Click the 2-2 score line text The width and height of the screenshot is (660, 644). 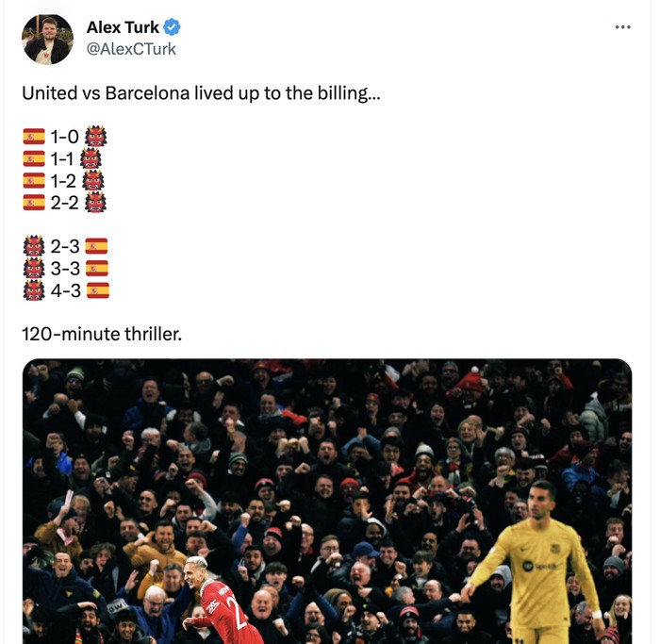click(x=65, y=202)
